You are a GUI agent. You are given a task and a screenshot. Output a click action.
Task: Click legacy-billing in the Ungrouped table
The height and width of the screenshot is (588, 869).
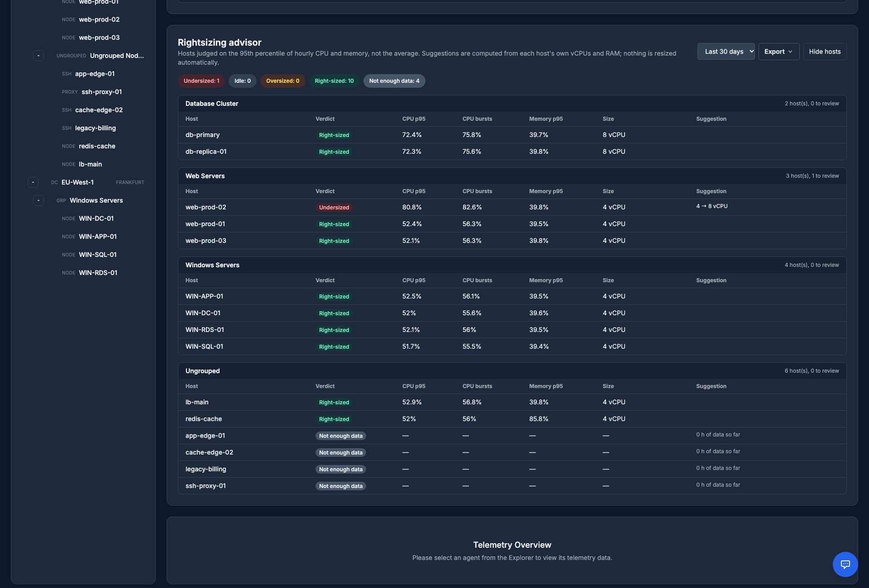point(205,469)
